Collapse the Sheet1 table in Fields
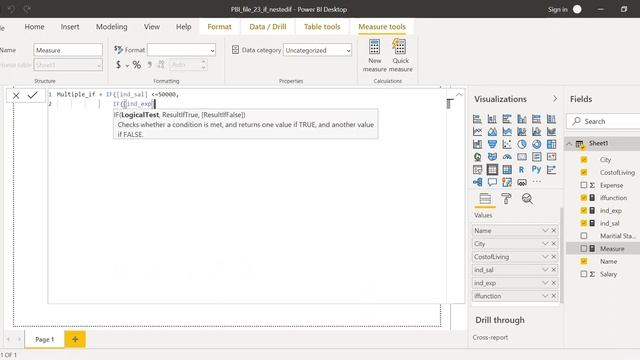This screenshot has width=640, height=360. (x=569, y=143)
